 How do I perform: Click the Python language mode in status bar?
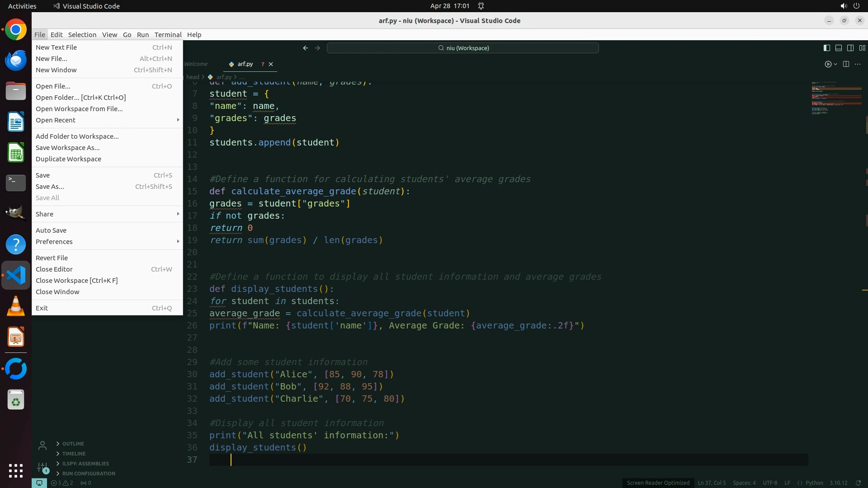click(x=814, y=483)
